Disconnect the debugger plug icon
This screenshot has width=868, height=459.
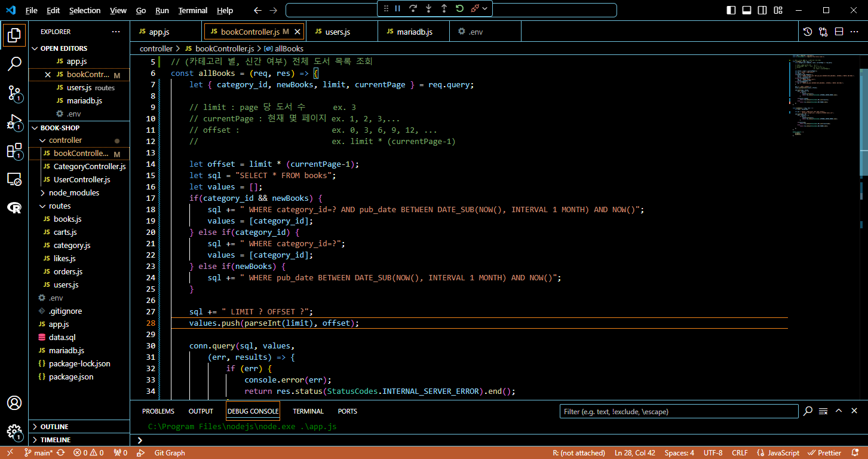[475, 8]
